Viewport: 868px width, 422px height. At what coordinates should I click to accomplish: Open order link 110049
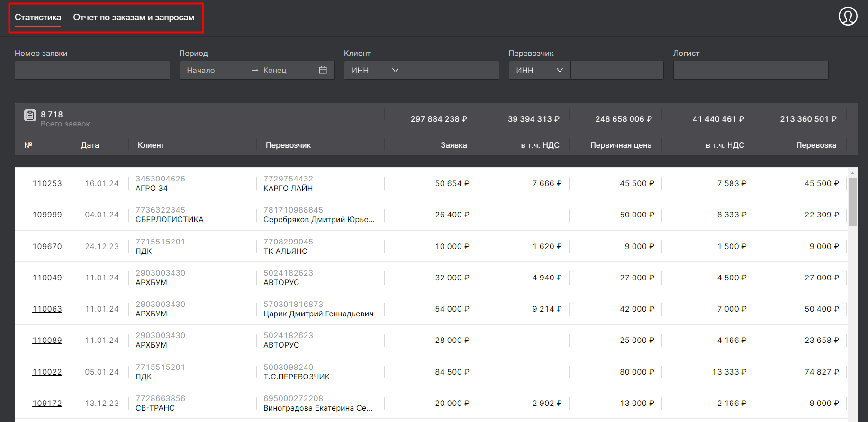[47, 278]
